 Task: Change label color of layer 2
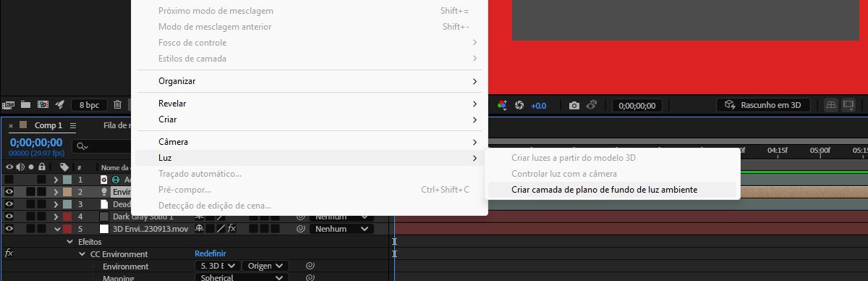click(x=67, y=192)
